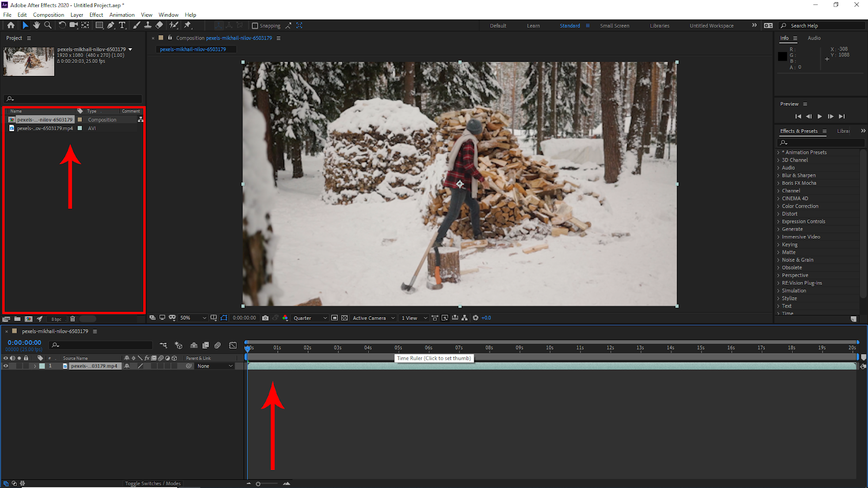Image resolution: width=868 pixels, height=488 pixels.
Task: Hide layer 1 video with eye toggle
Action: [x=6, y=366]
